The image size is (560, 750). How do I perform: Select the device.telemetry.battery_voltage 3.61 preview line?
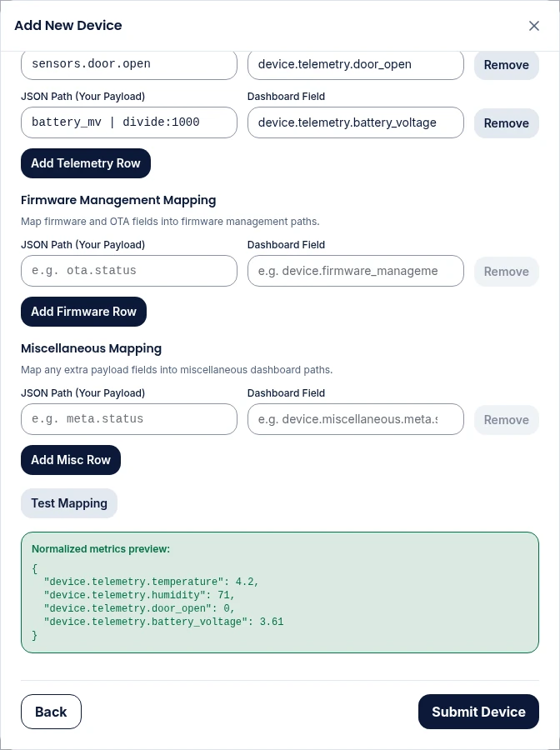163,622
